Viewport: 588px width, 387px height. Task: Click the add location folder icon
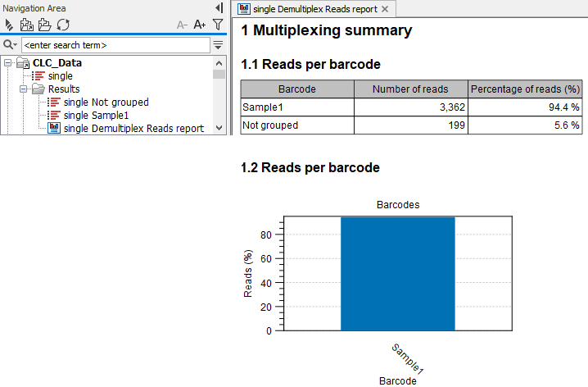click(x=27, y=25)
